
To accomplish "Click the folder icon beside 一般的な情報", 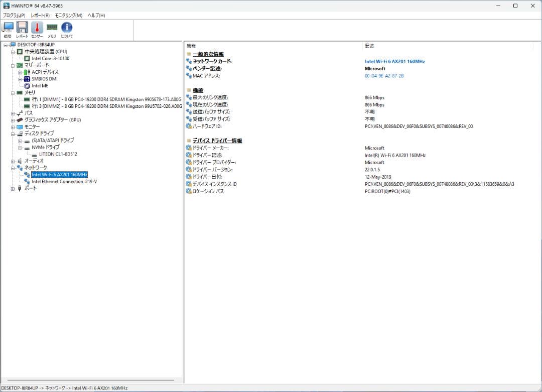I will (189, 54).
